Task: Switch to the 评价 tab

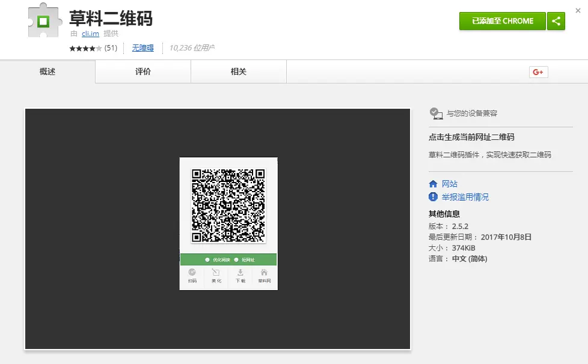Action: (143, 71)
